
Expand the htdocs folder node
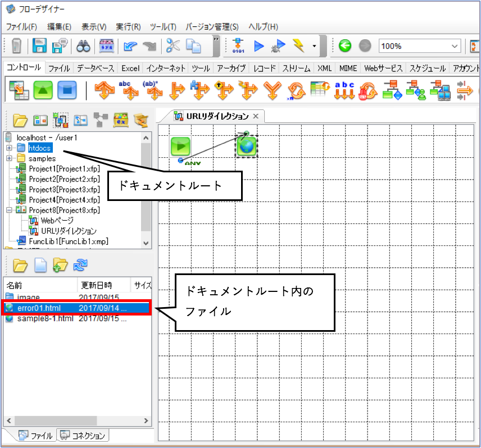pyautogui.click(x=9, y=148)
